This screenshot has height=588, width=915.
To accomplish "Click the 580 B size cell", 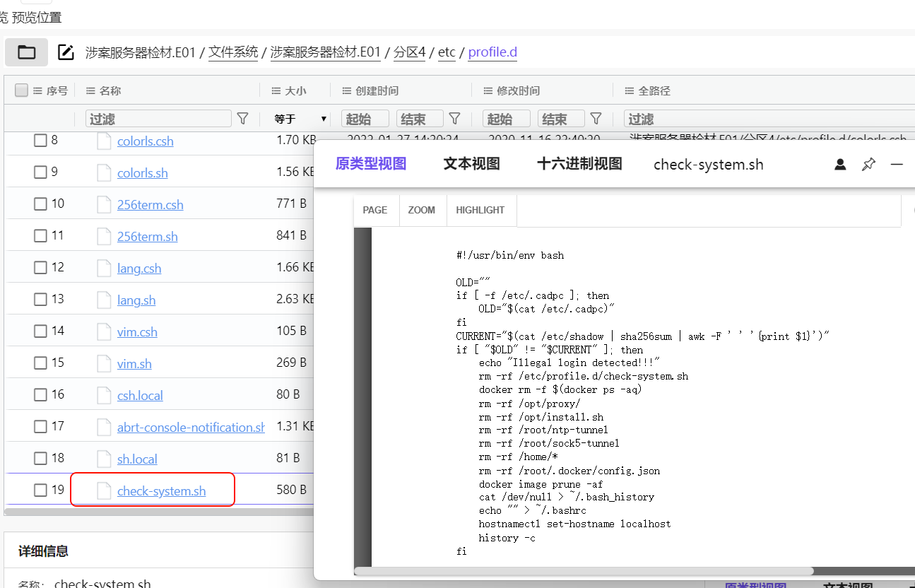I will pyautogui.click(x=291, y=490).
